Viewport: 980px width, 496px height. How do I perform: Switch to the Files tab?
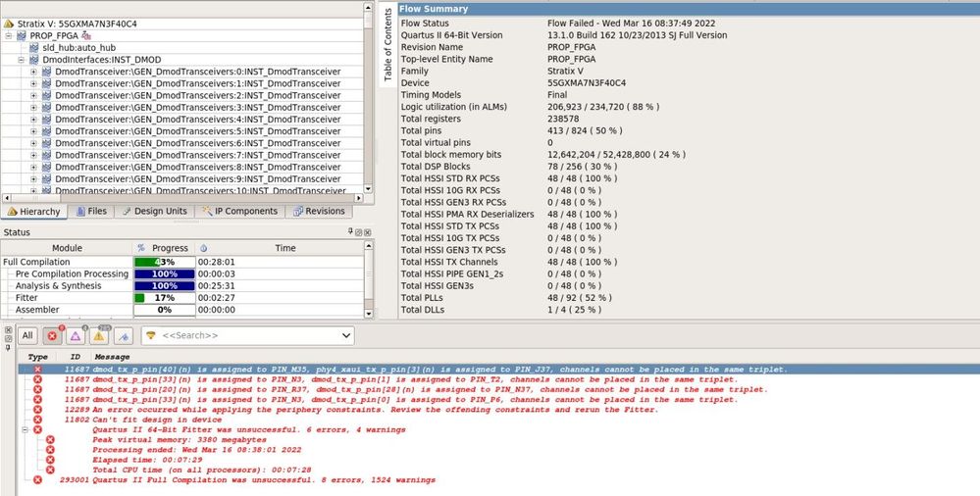pyautogui.click(x=91, y=211)
